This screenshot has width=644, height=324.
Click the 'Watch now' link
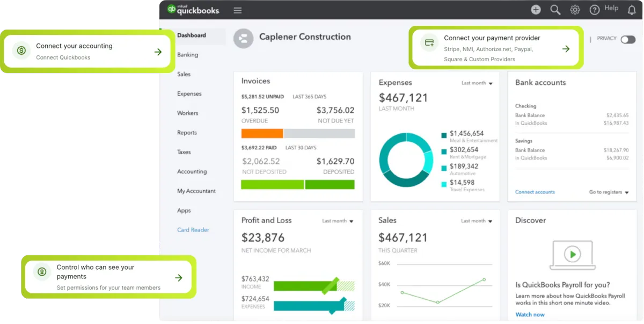pyautogui.click(x=530, y=314)
